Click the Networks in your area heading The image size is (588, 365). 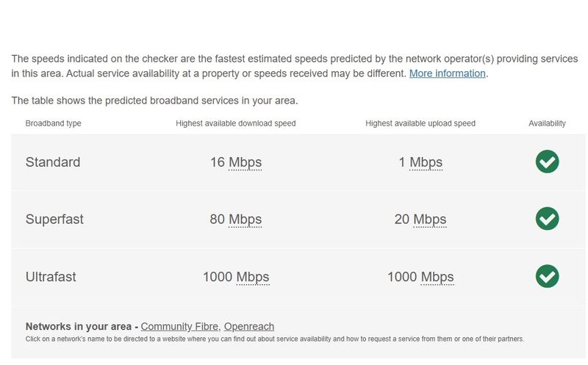79,326
